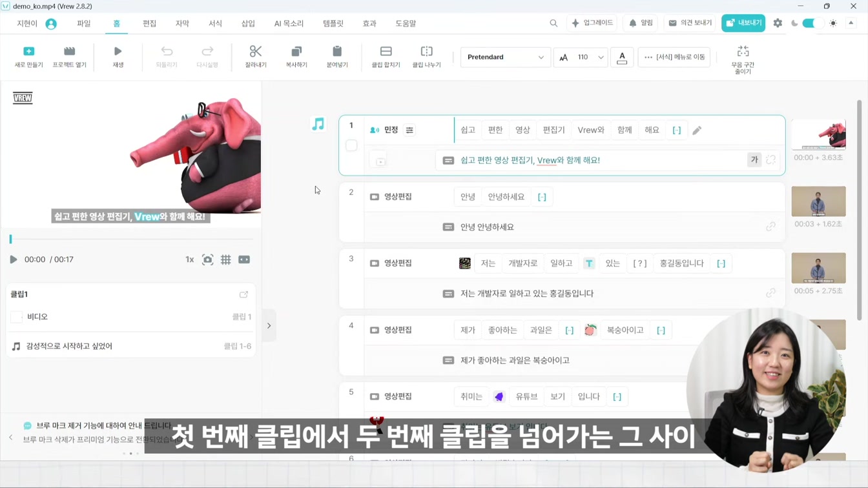This screenshot has height=488, width=868.
Task: Collapse the ribbon with the up chevron
Action: [851, 23]
